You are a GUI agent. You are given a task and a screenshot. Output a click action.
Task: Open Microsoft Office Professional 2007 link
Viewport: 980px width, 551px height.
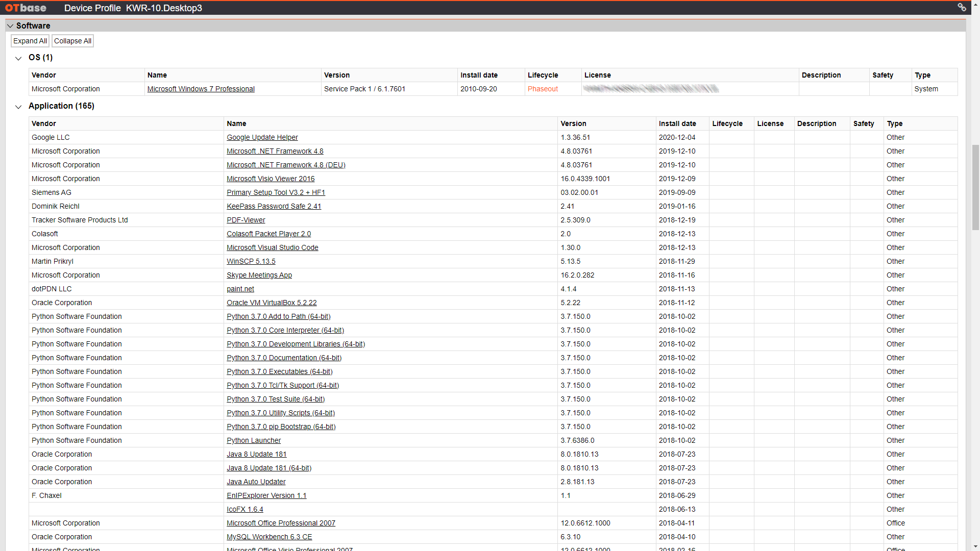(281, 523)
